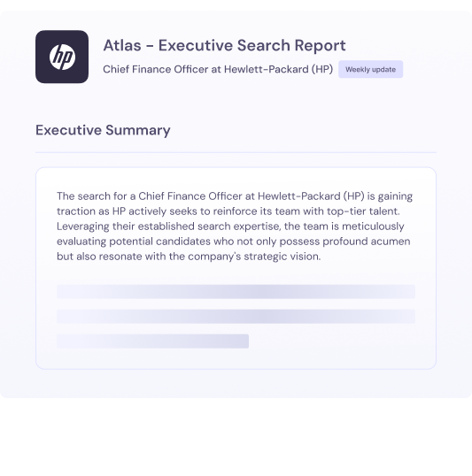
Task: Click the line starting 'traction as HP actively'
Action: (x=228, y=211)
